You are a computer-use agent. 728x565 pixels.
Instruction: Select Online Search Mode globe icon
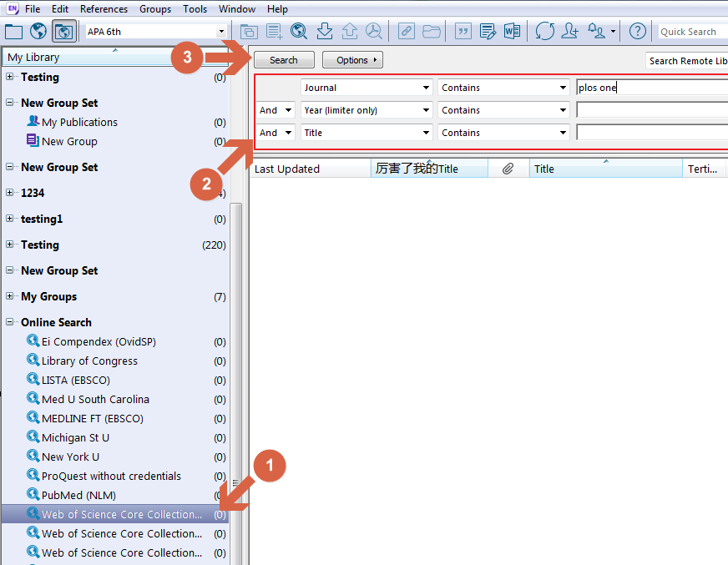[38, 32]
